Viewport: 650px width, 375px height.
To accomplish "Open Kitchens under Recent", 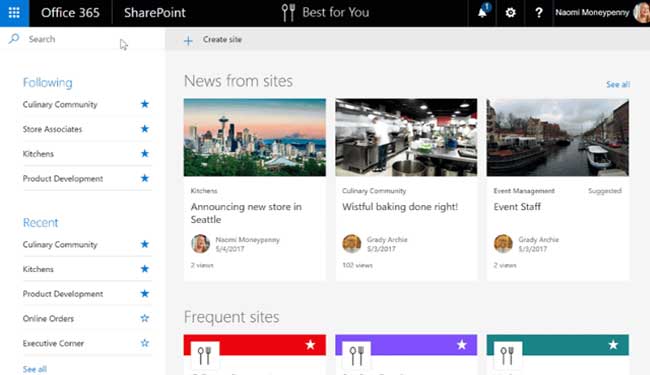I will click(x=38, y=269).
